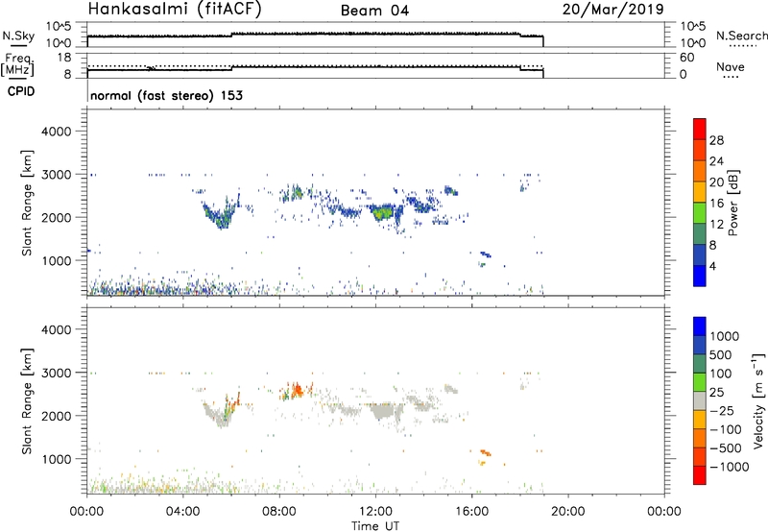Viewport: 768px width, 532px height.
Task: Click the 'Time UT' axis title
Action: pos(375,526)
